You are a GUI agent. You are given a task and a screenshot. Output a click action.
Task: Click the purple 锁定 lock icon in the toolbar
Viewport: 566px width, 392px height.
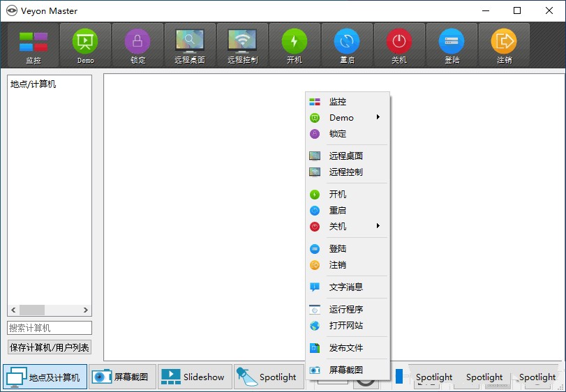(137, 45)
